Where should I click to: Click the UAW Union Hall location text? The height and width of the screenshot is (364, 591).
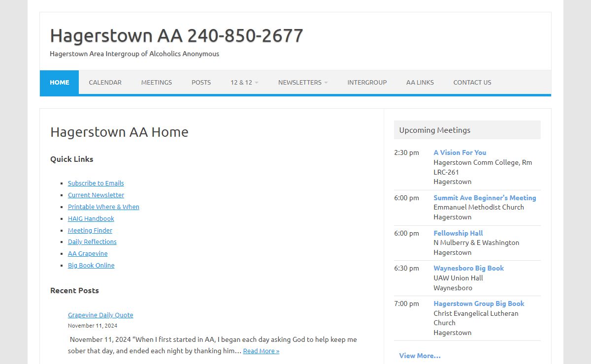(x=458, y=278)
